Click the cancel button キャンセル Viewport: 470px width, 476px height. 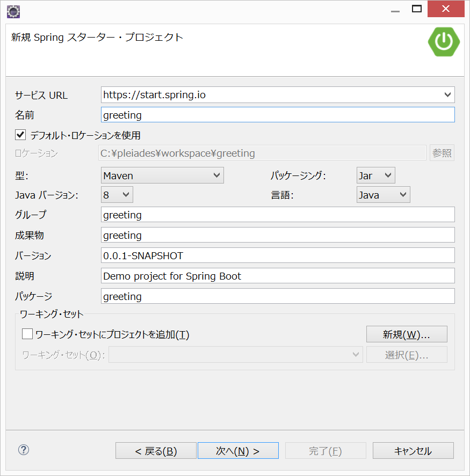coord(413,450)
